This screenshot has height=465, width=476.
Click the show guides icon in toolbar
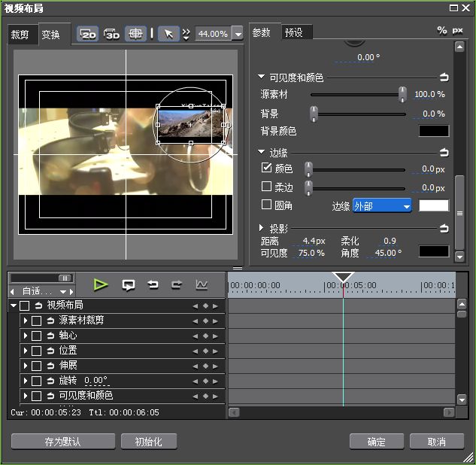coord(135,34)
